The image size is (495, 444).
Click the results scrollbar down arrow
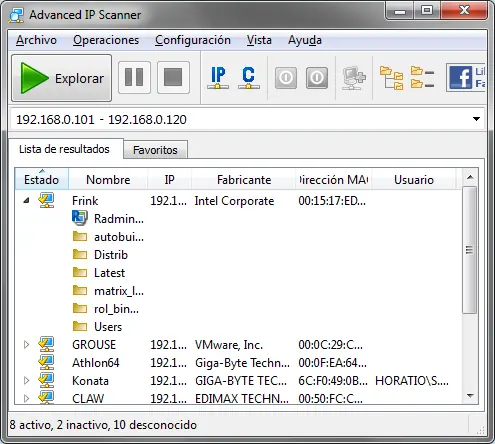click(x=470, y=396)
